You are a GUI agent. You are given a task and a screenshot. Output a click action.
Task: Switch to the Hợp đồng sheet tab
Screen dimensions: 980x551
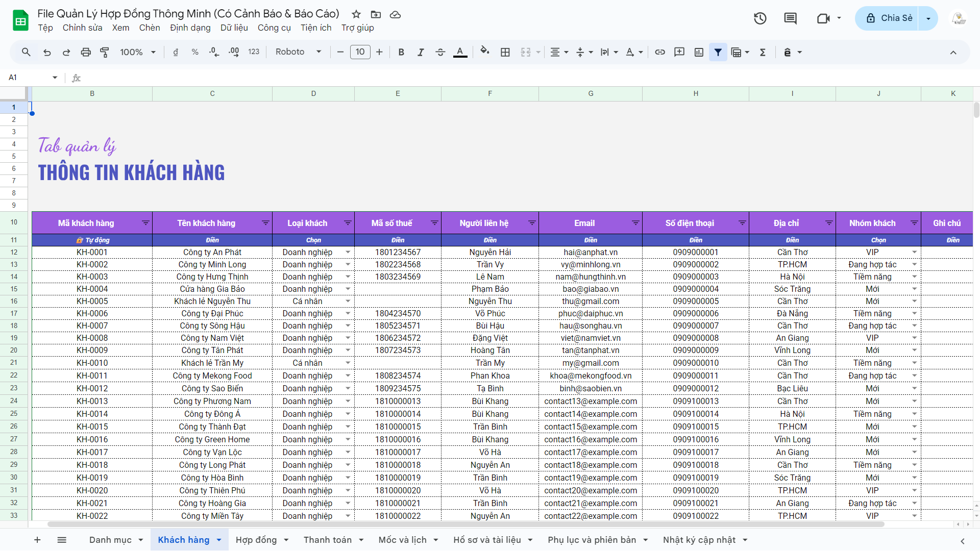[x=256, y=540]
